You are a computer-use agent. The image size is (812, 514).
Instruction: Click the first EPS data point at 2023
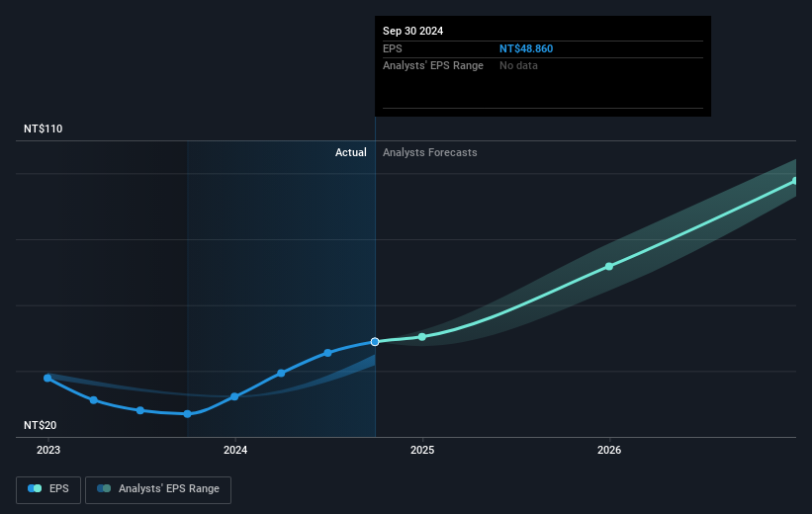pyautogui.click(x=47, y=378)
